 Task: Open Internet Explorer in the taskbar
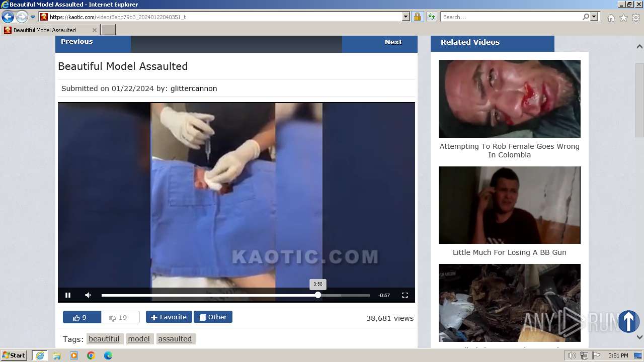[40, 355]
